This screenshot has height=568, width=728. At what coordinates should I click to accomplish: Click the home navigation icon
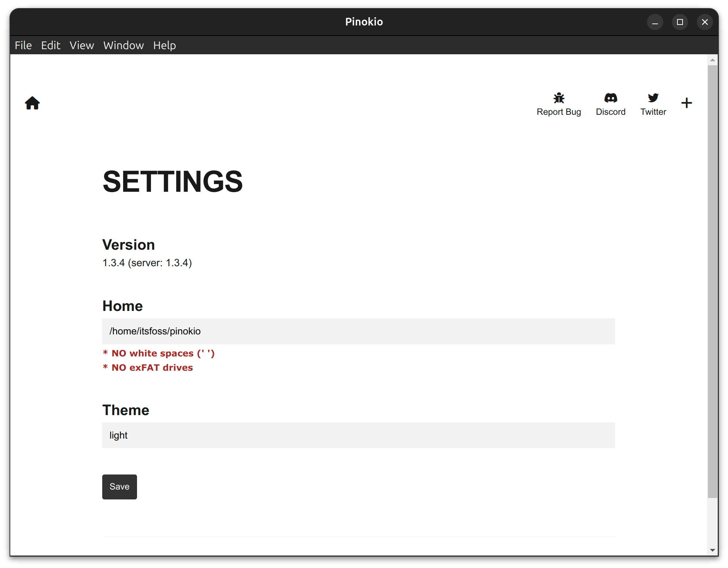[33, 103]
